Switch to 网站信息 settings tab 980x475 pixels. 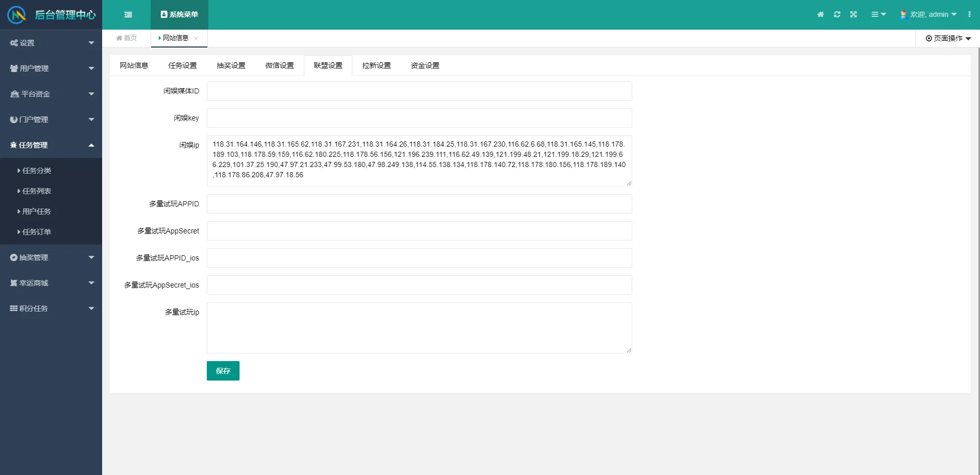click(x=134, y=65)
